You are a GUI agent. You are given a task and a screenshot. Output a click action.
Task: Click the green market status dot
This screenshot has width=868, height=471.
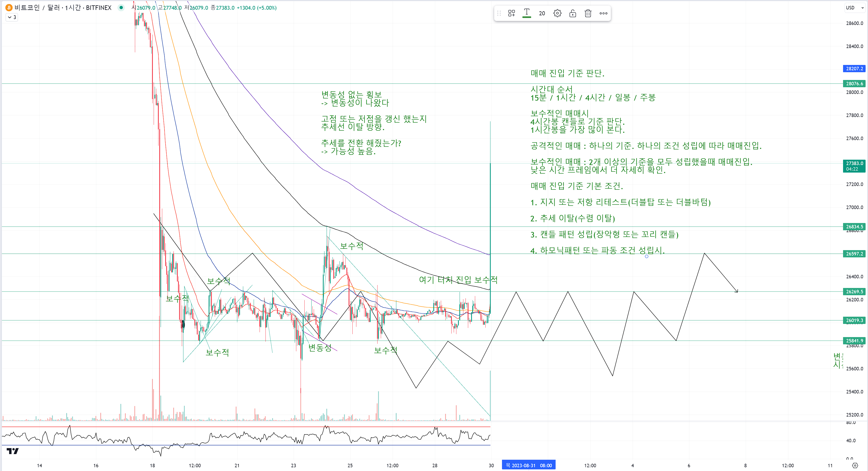[121, 8]
